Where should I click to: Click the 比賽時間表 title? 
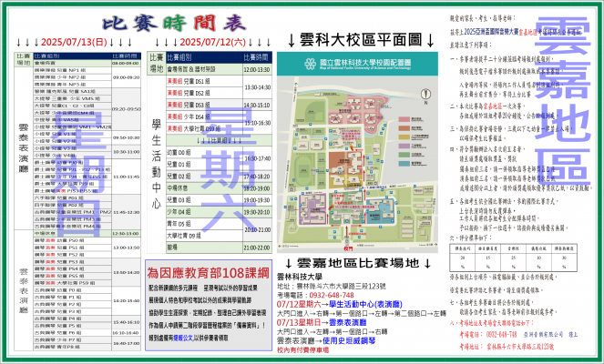coord(174,24)
